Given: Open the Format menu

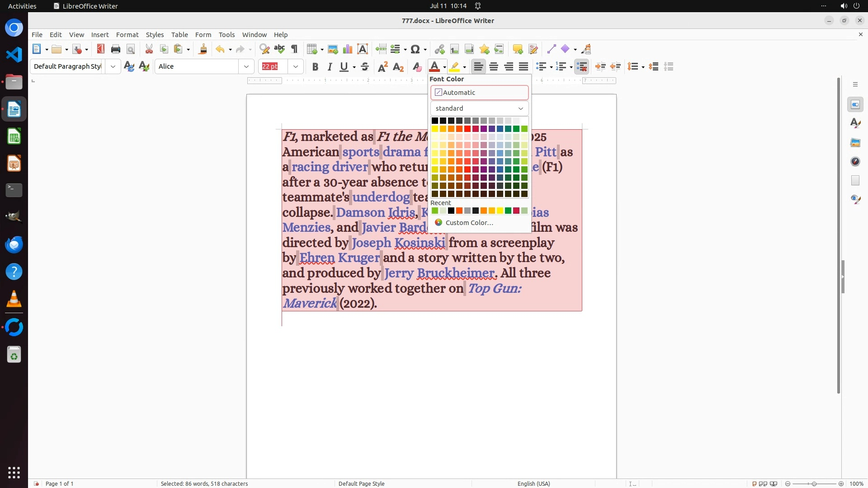Looking at the screenshot, I should coord(127,35).
